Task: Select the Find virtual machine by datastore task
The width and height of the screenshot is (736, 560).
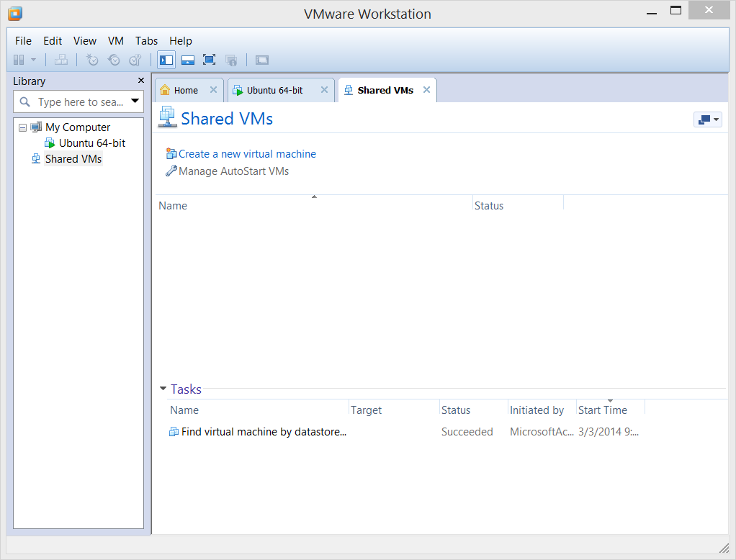Action: (x=264, y=431)
